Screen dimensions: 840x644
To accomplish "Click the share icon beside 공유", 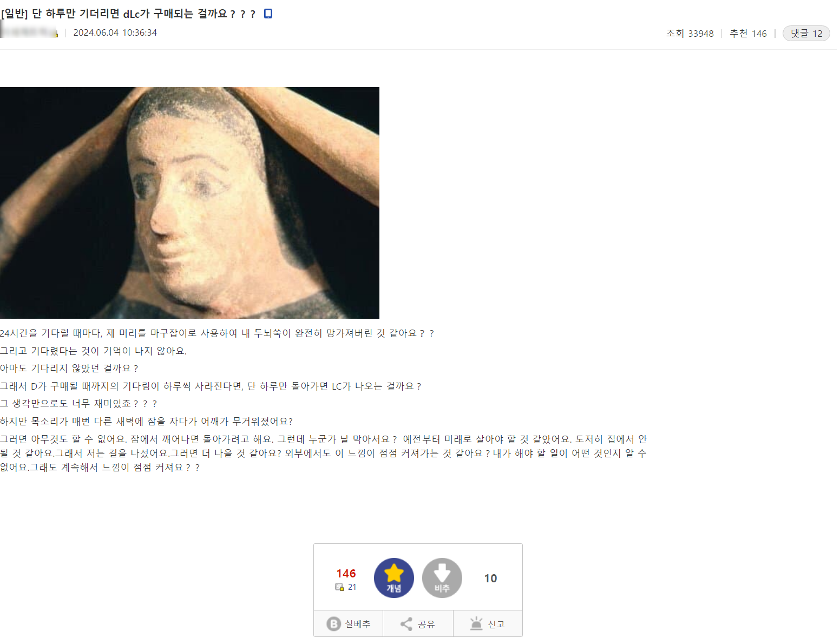I will [406, 624].
